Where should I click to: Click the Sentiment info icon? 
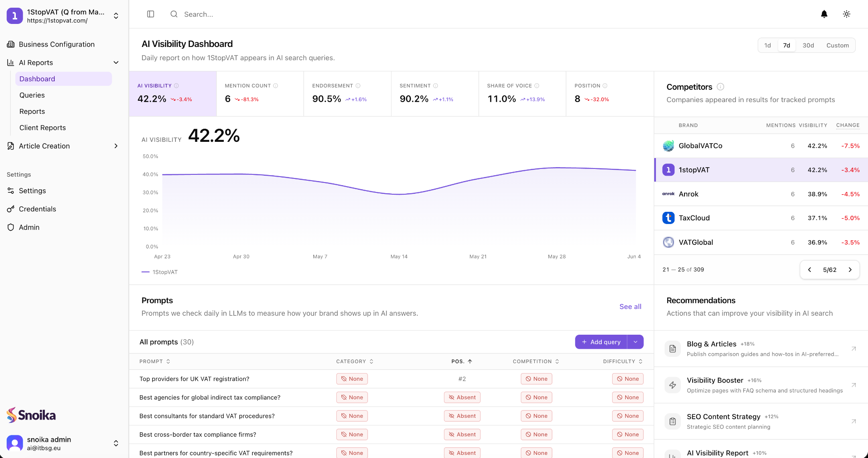pyautogui.click(x=436, y=86)
